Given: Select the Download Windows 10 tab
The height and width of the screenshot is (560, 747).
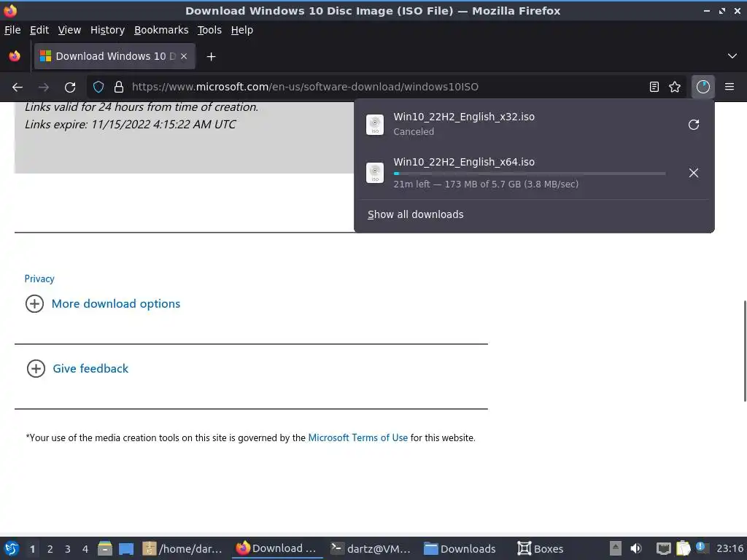Looking at the screenshot, I should pos(115,56).
